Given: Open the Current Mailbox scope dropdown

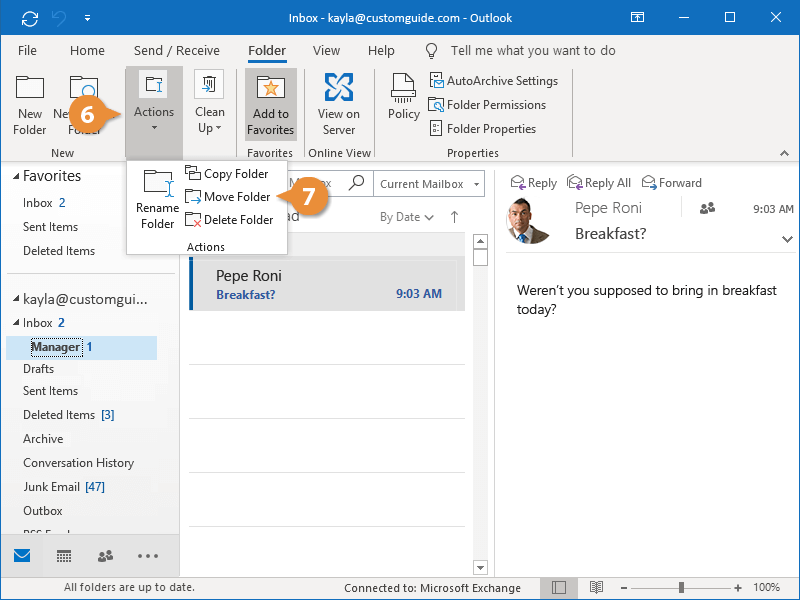Looking at the screenshot, I should click(429, 184).
